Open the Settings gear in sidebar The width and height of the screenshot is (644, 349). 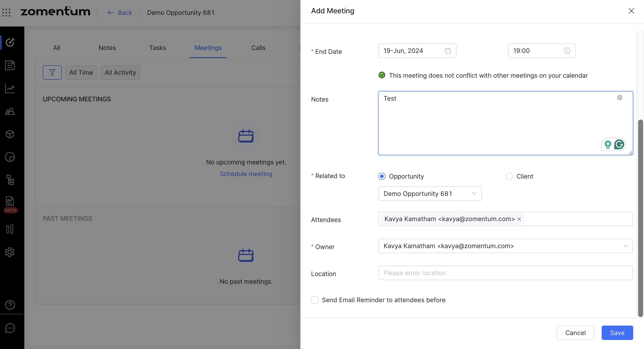(x=10, y=252)
